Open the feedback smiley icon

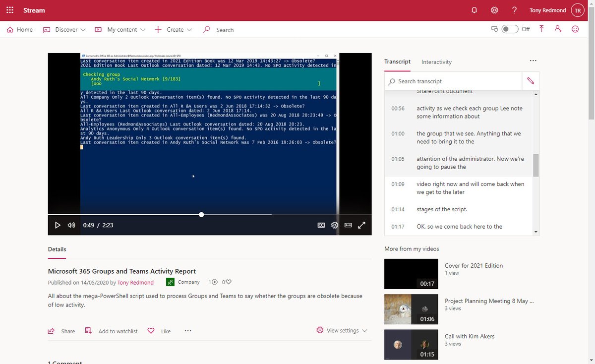click(575, 29)
